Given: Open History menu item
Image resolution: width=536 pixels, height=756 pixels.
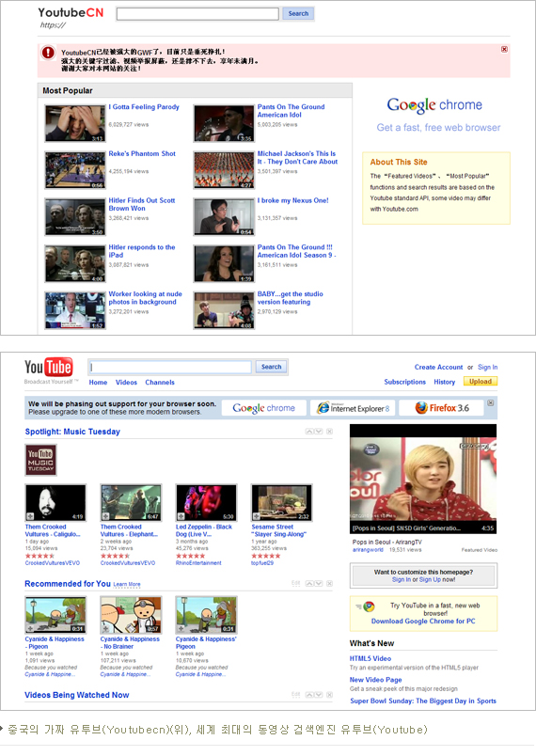Looking at the screenshot, I should coord(445,382).
